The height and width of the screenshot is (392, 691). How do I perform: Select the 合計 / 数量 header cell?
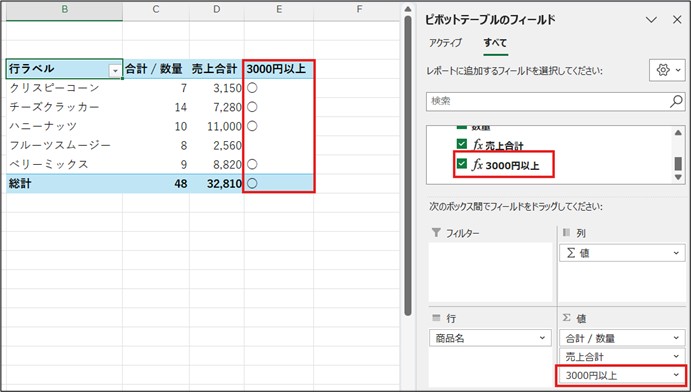pyautogui.click(x=156, y=69)
